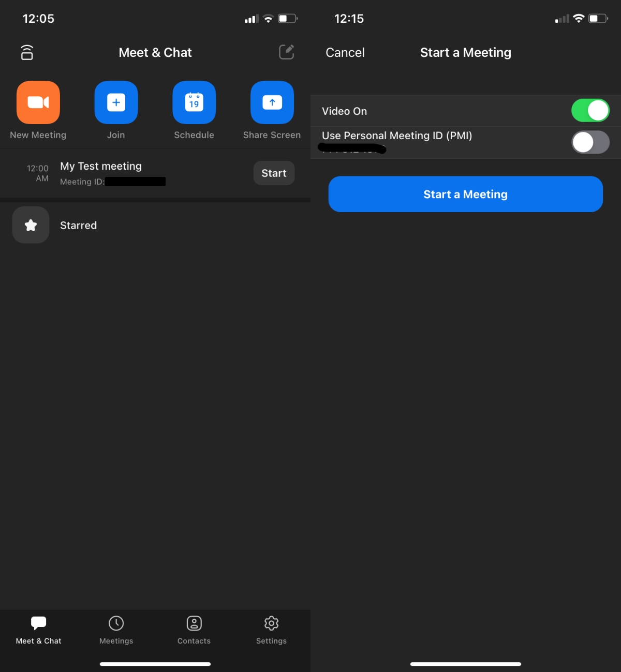Image resolution: width=621 pixels, height=672 pixels.
Task: Tap the Share Screen icon
Action: tap(271, 102)
